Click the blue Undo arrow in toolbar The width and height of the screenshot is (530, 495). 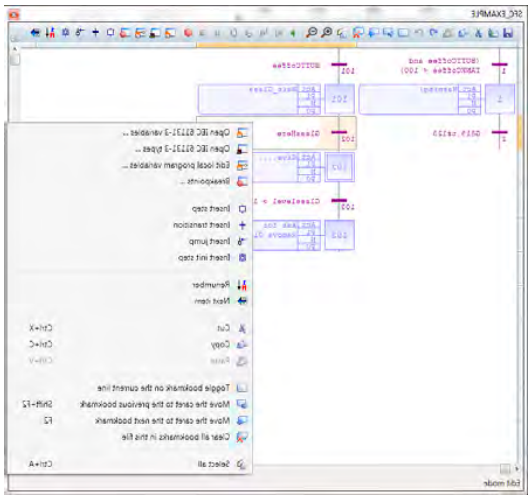pos(433,33)
